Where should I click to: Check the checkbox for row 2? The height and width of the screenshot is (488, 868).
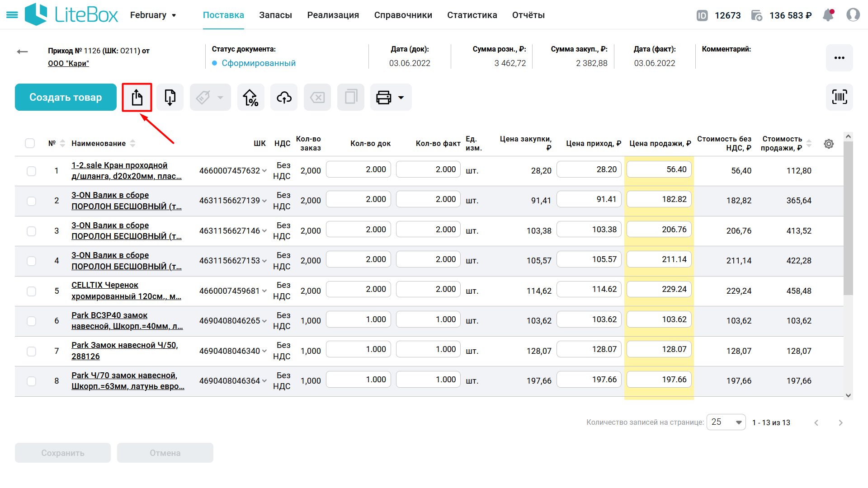pos(31,201)
